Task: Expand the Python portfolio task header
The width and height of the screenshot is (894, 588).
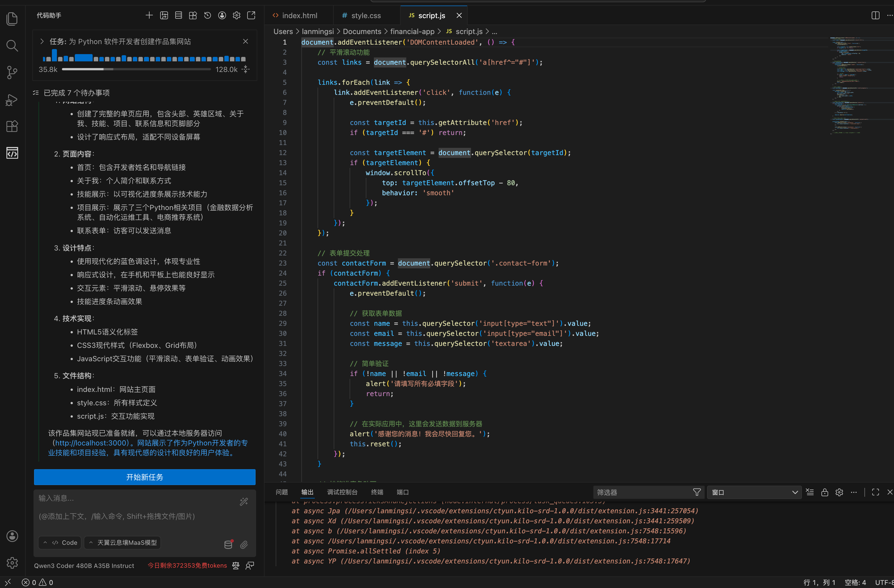Action: [x=42, y=41]
